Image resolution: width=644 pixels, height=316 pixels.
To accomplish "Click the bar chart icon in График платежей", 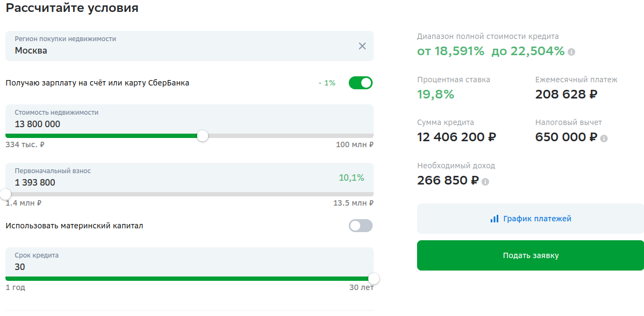I will click(494, 219).
